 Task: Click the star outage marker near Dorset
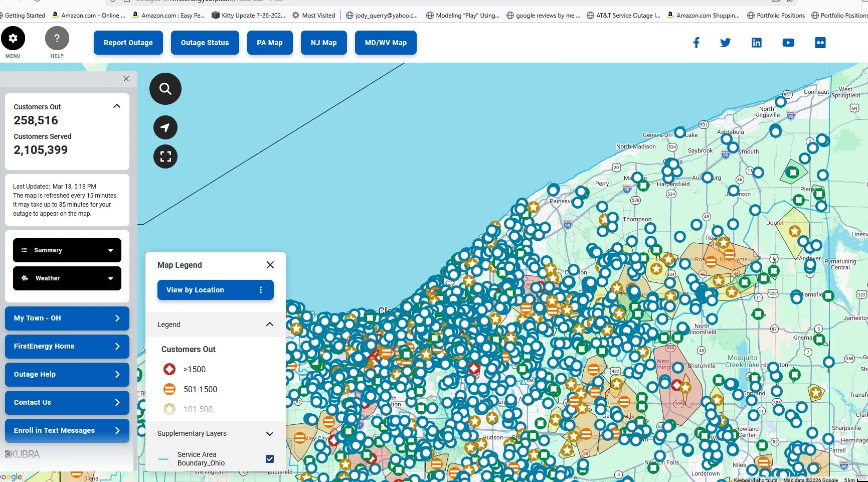[795, 231]
